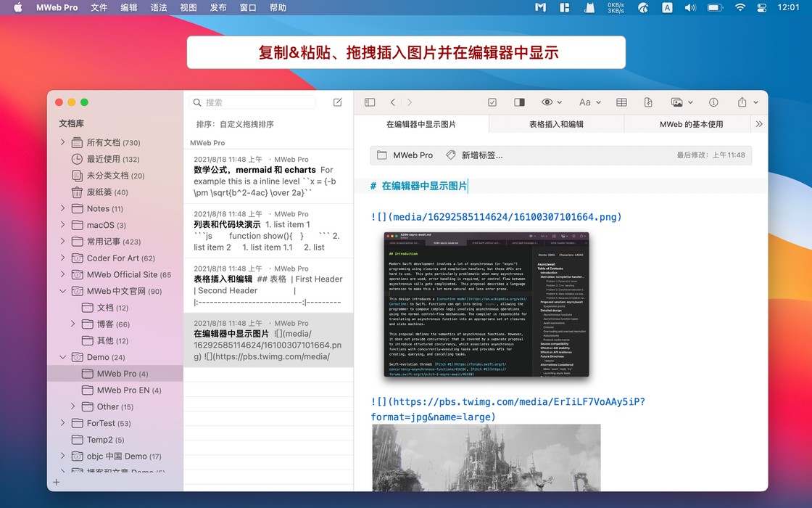Click the grayscale castle image in editor

click(486, 458)
